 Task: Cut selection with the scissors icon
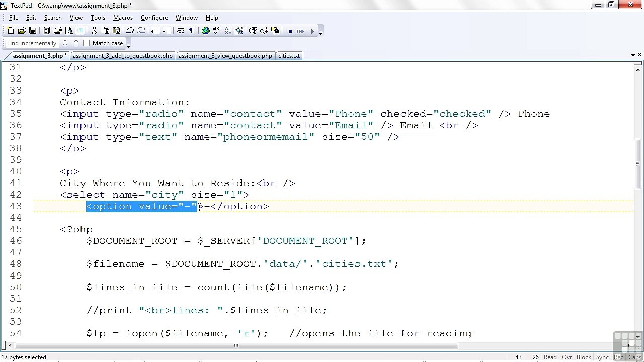click(x=94, y=31)
